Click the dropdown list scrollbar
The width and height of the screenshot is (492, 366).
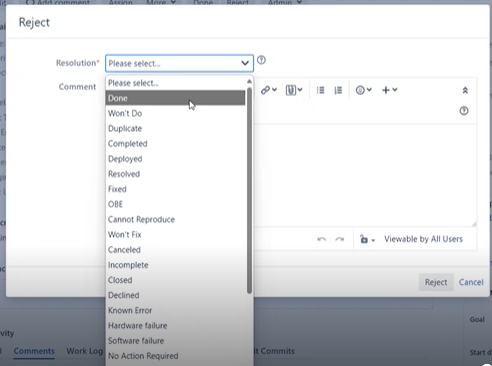[x=249, y=190]
